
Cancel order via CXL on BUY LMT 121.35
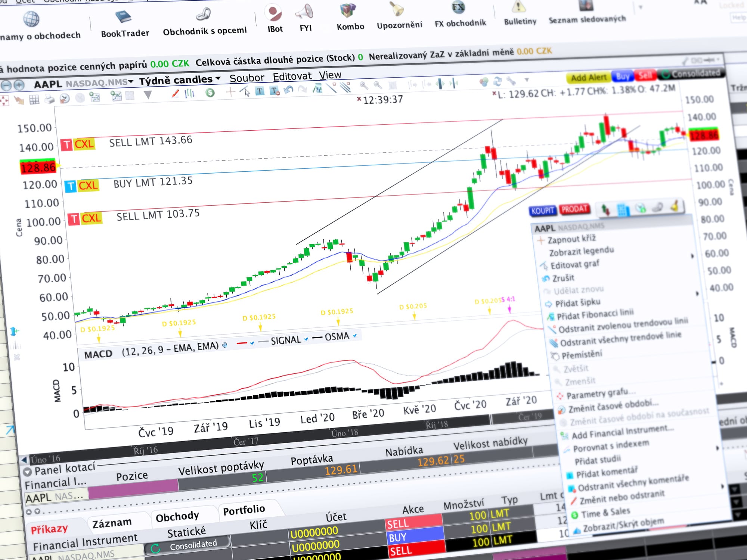pyautogui.click(x=88, y=185)
